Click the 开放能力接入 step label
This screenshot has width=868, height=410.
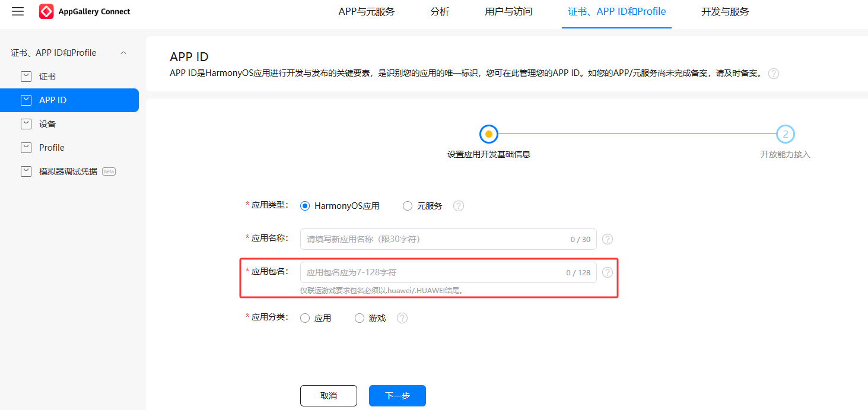pos(786,154)
